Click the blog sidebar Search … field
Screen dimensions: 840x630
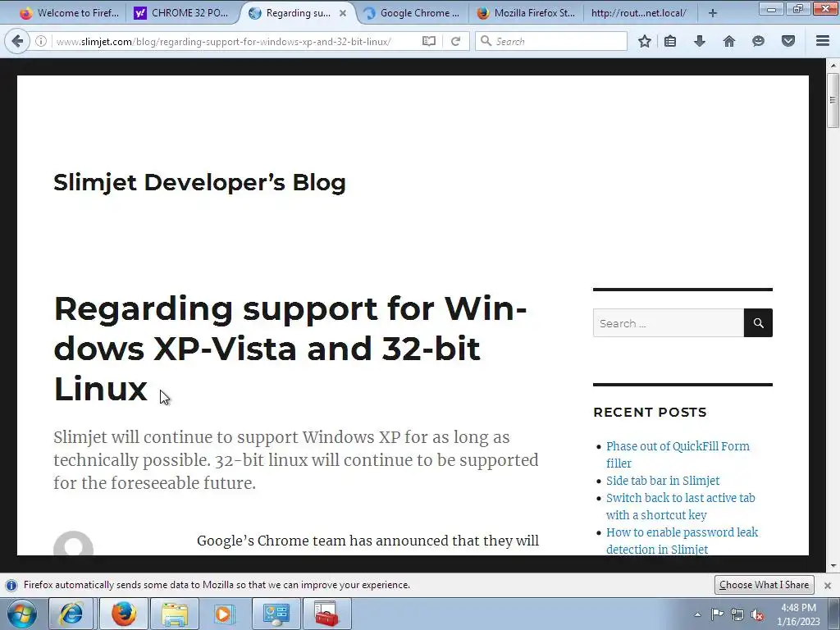click(668, 323)
